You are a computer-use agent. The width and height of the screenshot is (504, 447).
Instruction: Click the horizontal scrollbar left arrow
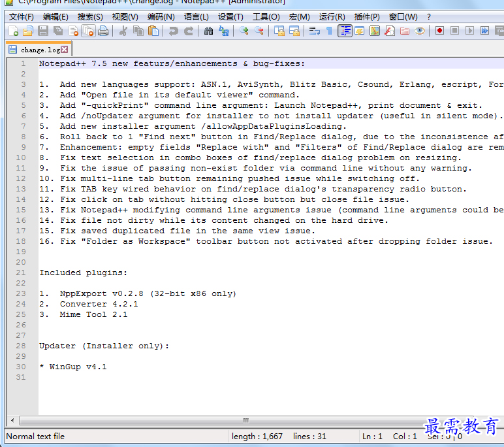(12, 420)
